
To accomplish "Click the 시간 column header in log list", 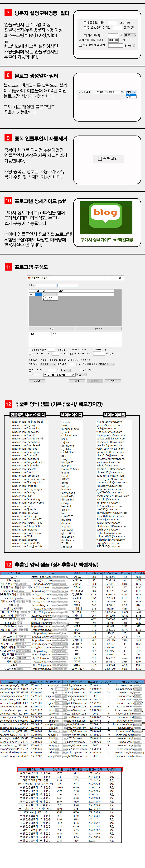I will click(x=41, y=334).
